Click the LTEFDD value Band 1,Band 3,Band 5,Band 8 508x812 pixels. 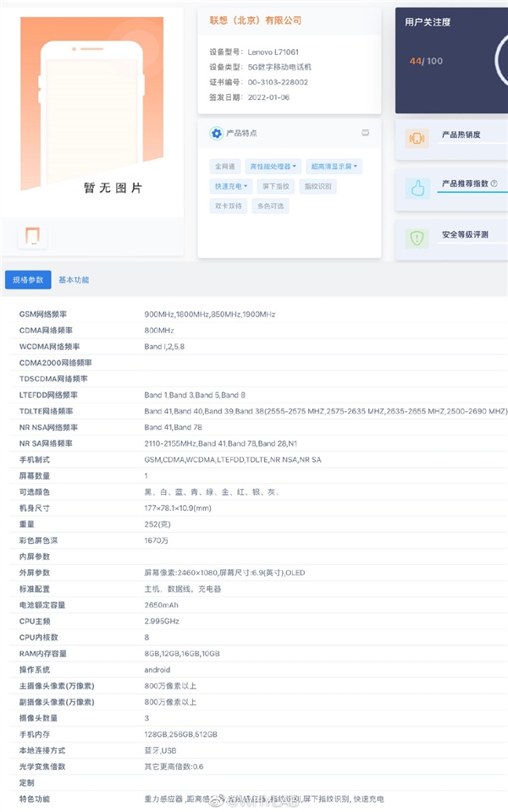(x=195, y=395)
